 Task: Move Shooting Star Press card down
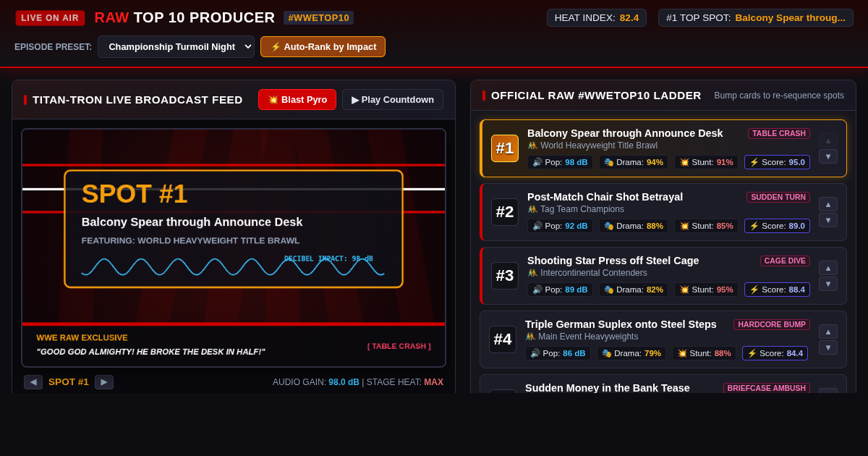click(828, 284)
